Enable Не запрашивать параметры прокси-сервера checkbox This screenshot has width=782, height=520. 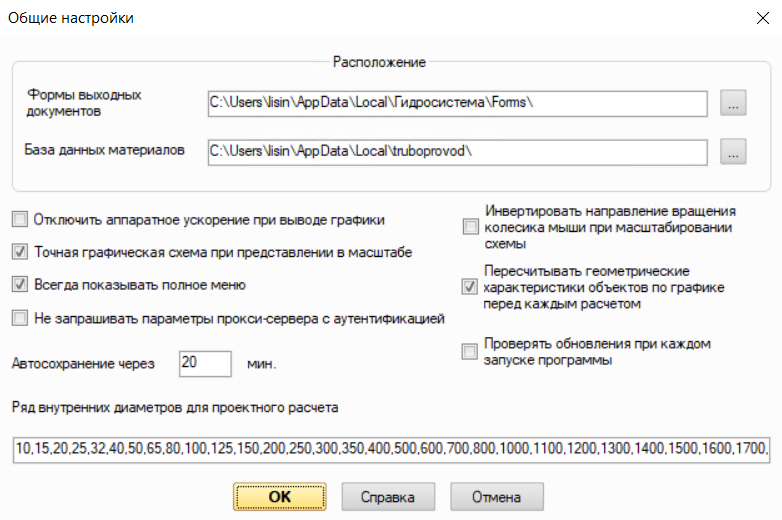pyautogui.click(x=20, y=318)
